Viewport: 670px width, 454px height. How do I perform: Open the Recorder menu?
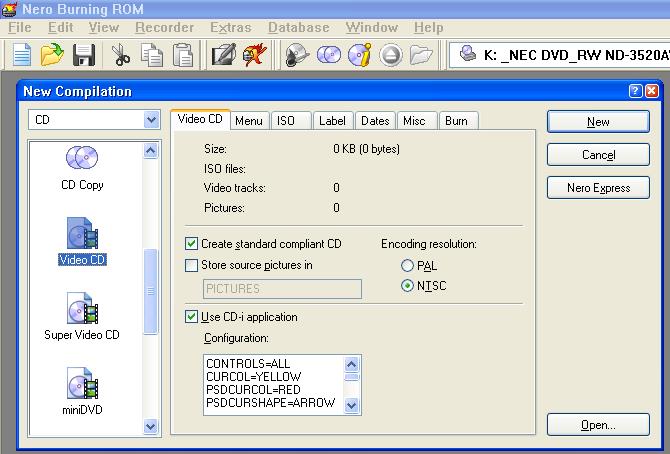coord(165,28)
